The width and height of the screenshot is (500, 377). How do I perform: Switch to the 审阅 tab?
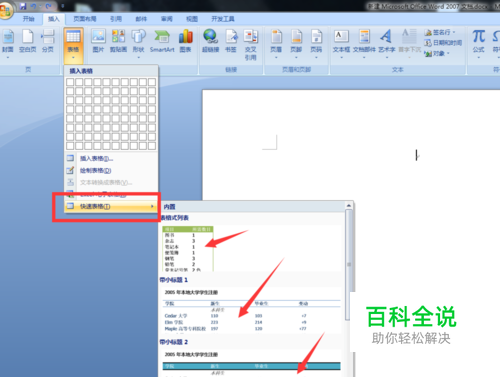[166, 19]
